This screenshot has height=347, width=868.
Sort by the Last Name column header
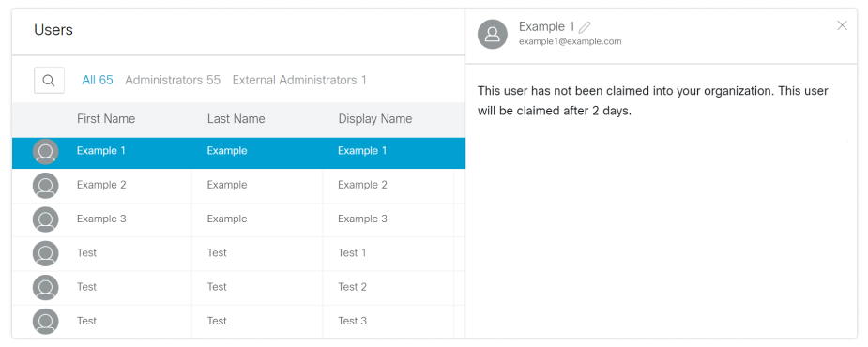pyautogui.click(x=236, y=119)
